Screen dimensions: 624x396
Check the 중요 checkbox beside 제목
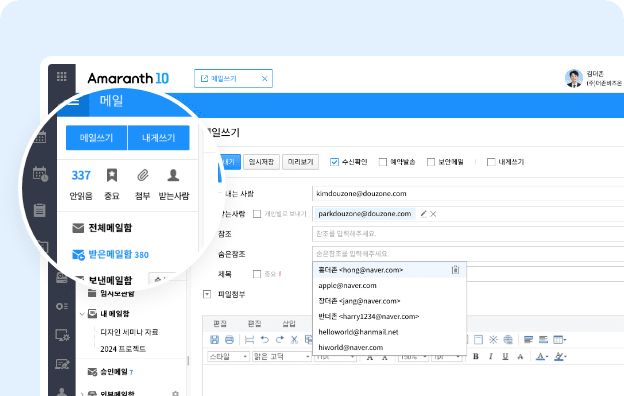257,274
